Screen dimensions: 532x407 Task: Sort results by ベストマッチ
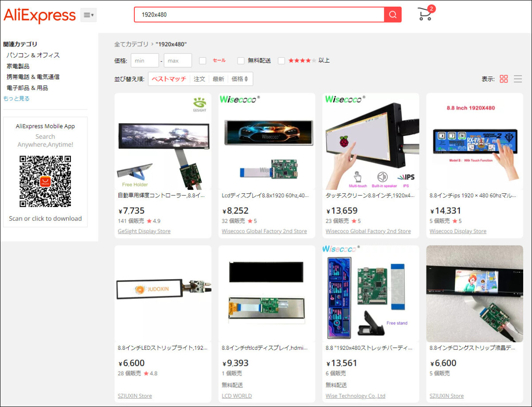[169, 79]
